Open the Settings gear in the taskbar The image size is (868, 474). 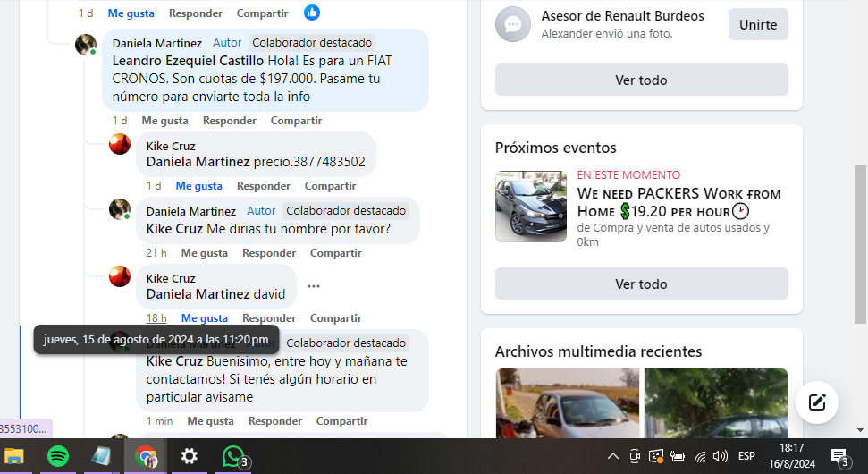coord(190,457)
